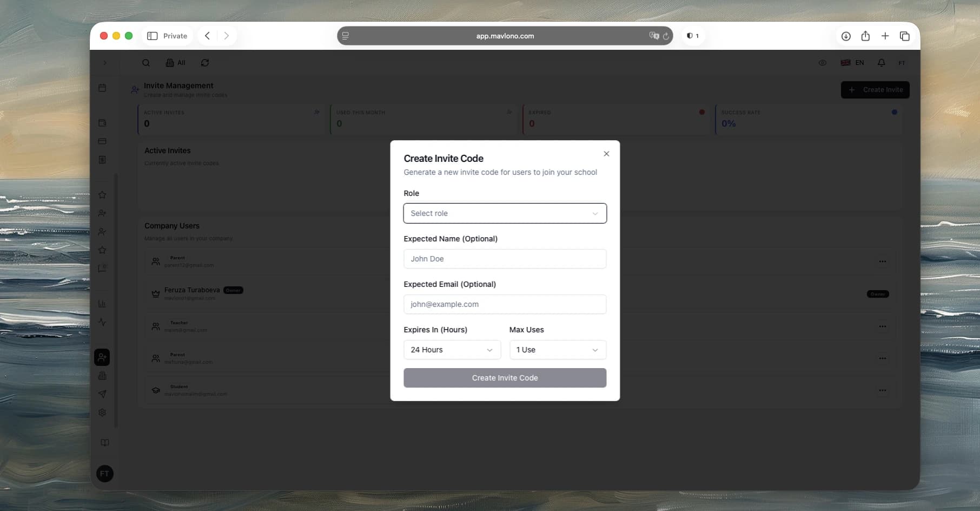Screen dimensions: 980x511
Task: Open notifications via the bell icon
Action: tap(881, 62)
